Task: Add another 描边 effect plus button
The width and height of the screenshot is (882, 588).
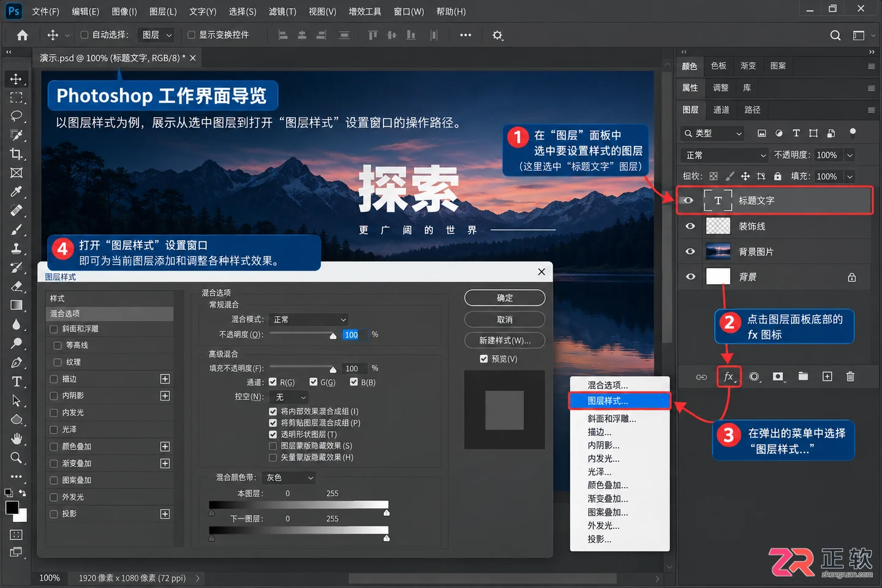Action: [165, 379]
